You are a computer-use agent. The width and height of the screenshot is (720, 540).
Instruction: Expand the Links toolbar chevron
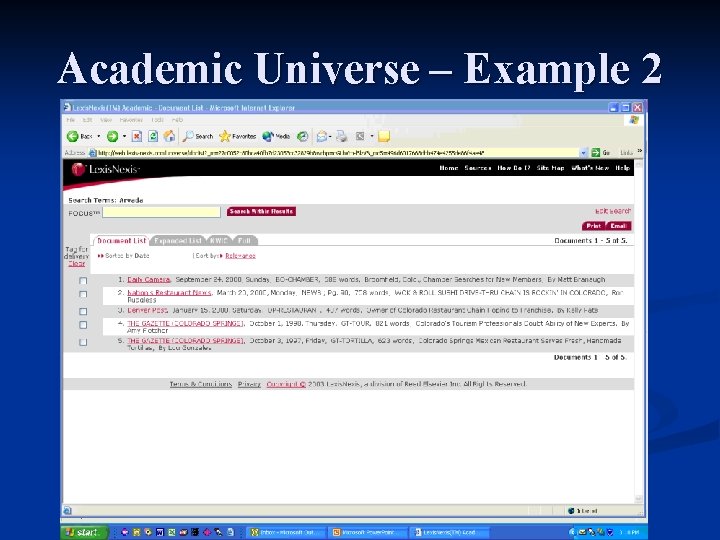[640, 151]
